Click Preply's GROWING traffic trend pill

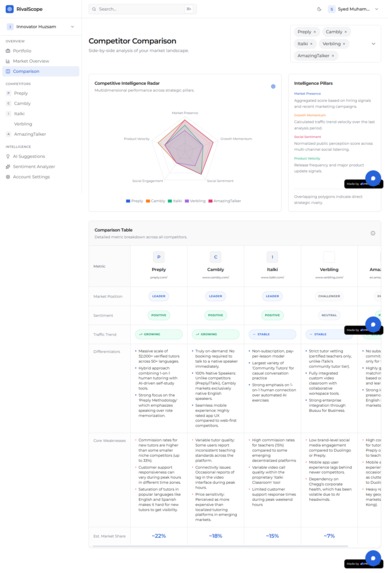(x=159, y=334)
